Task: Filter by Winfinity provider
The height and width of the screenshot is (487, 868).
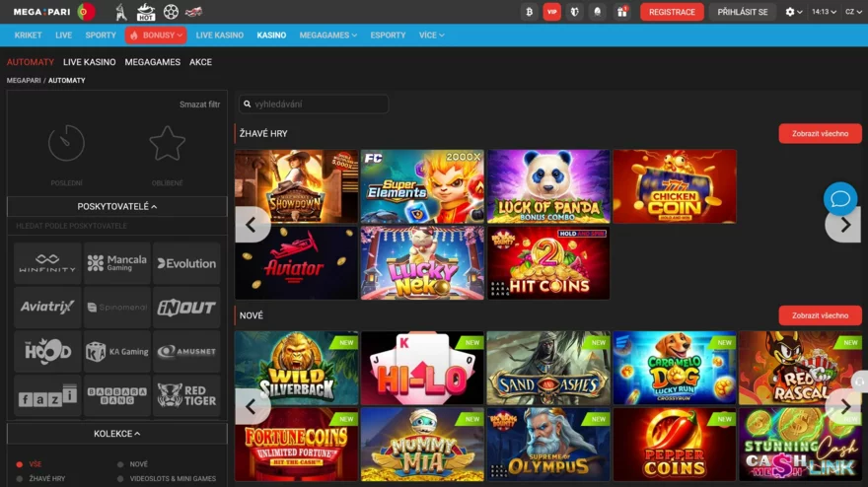Action: (x=47, y=263)
